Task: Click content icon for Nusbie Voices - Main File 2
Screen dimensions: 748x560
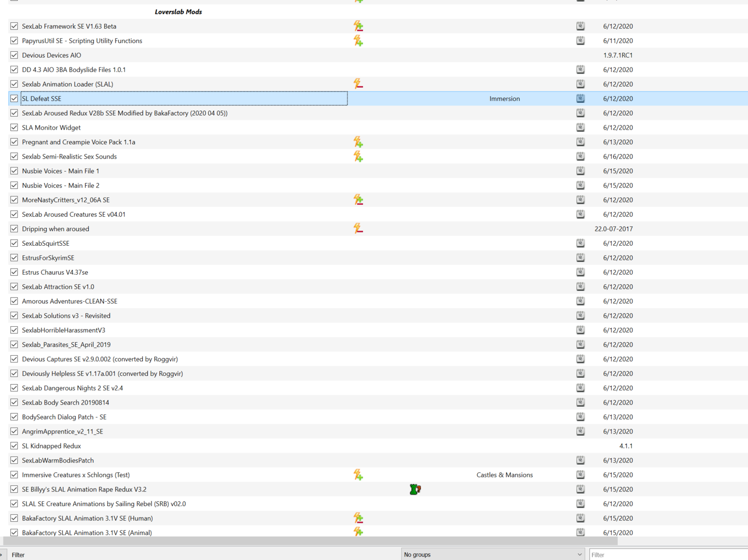Action: (580, 185)
